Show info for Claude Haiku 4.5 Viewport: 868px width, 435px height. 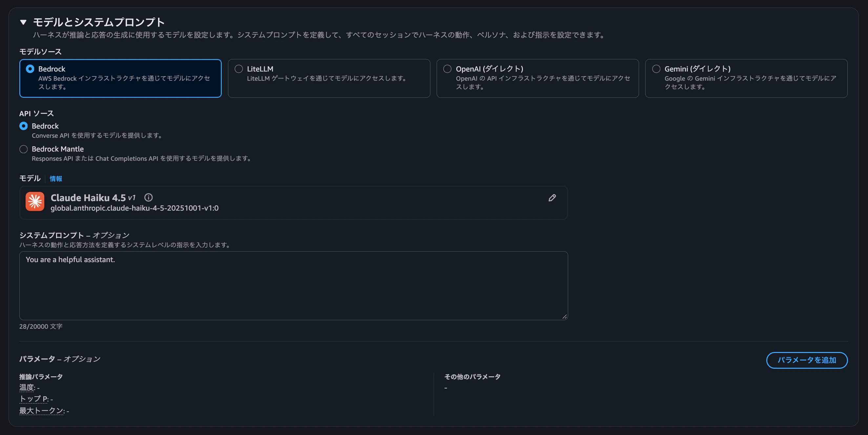(x=148, y=197)
